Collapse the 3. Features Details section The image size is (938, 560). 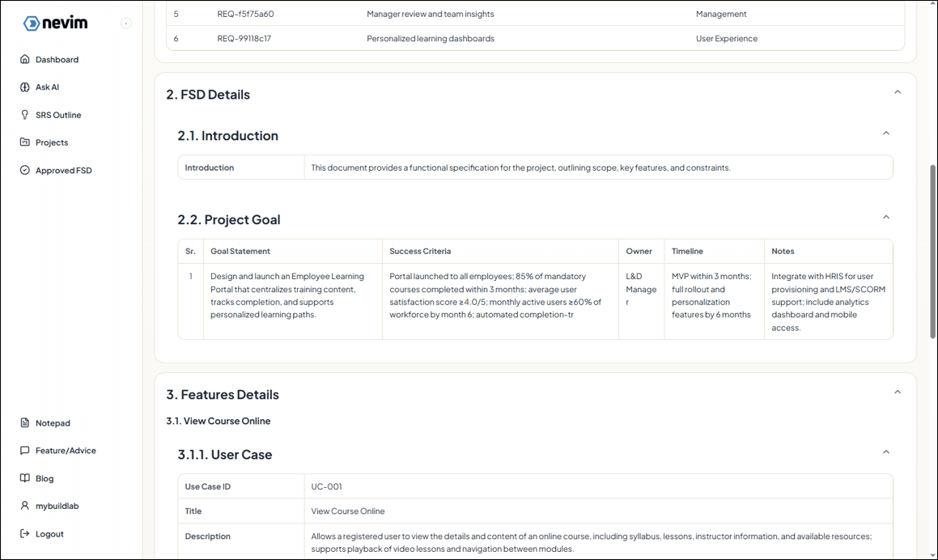[x=897, y=391]
